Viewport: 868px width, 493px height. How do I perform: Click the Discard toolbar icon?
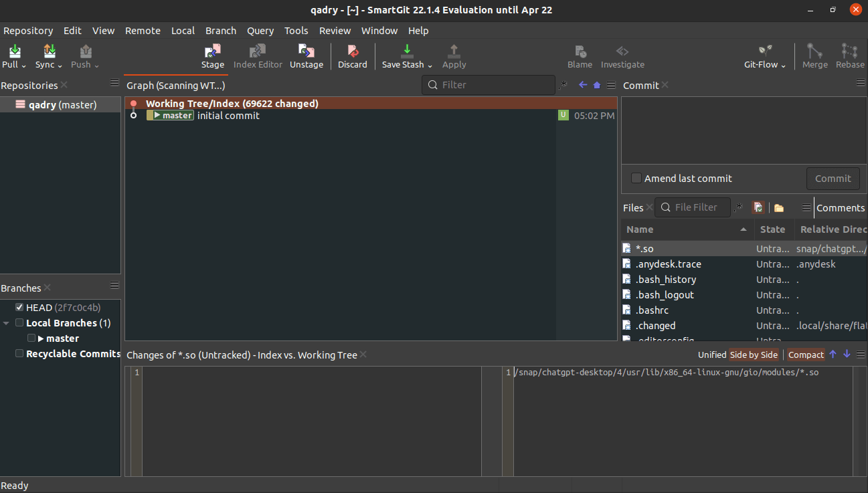(353, 51)
